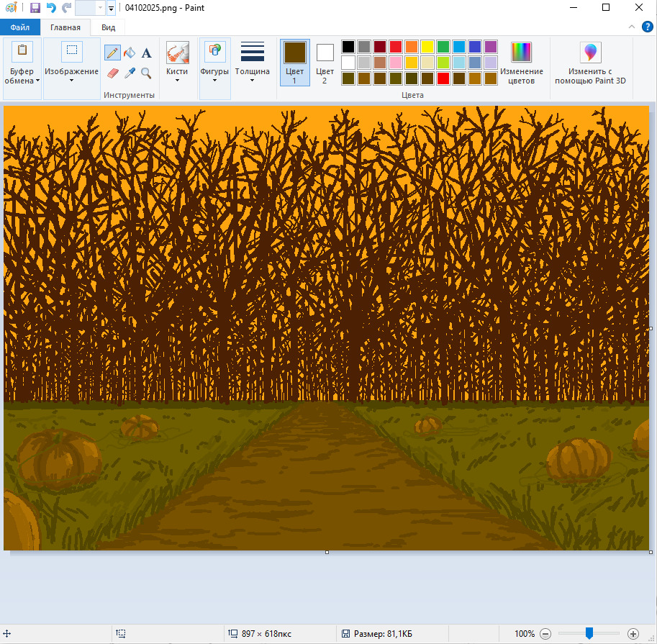657x644 pixels.
Task: Activate the Цвет 1 color selector
Action: pos(294,63)
